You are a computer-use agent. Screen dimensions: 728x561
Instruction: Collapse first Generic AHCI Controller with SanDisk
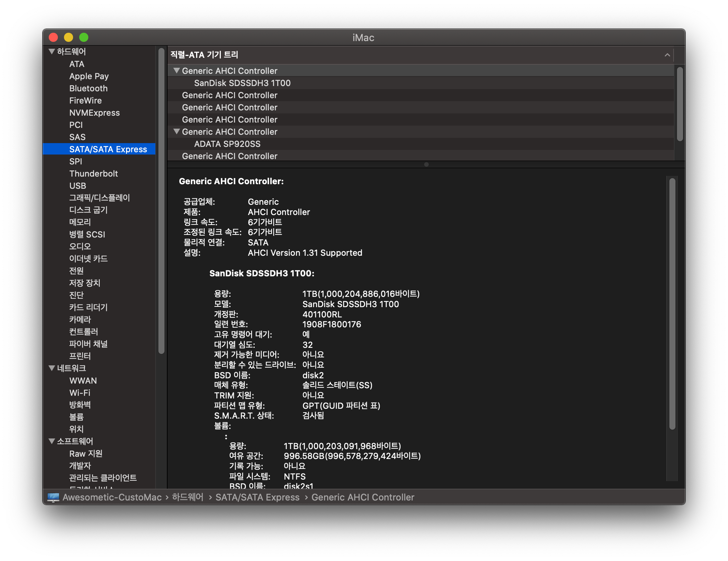tap(176, 70)
